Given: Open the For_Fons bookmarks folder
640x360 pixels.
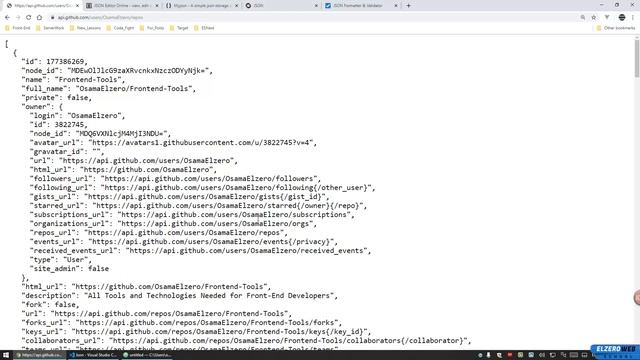Looking at the screenshot, I should (x=152, y=28).
